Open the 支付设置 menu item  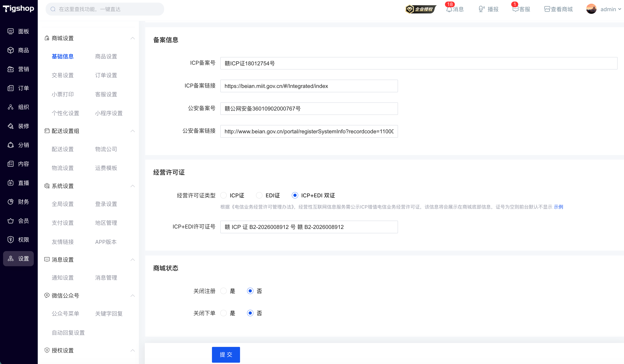63,223
